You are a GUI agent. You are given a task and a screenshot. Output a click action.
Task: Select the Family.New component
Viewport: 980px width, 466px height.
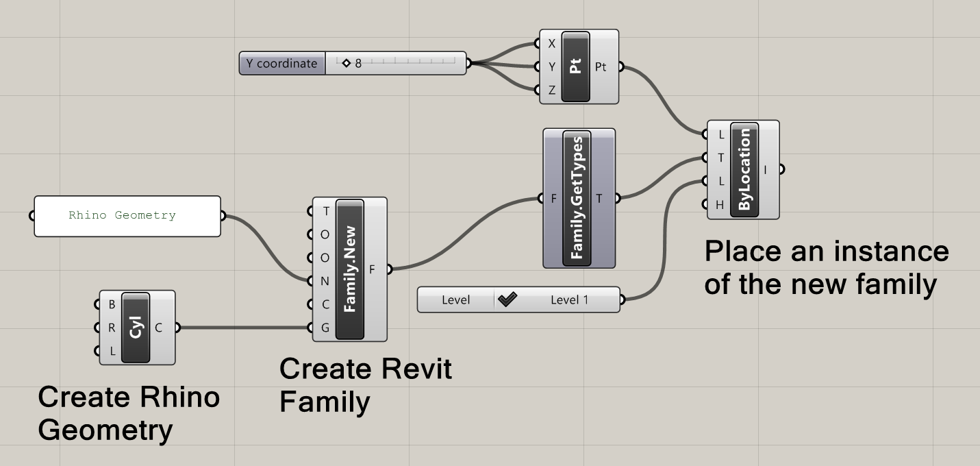(x=350, y=269)
